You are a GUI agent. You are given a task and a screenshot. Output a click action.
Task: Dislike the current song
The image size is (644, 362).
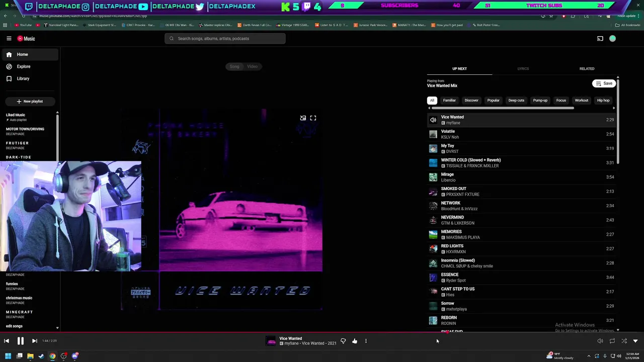(343, 341)
